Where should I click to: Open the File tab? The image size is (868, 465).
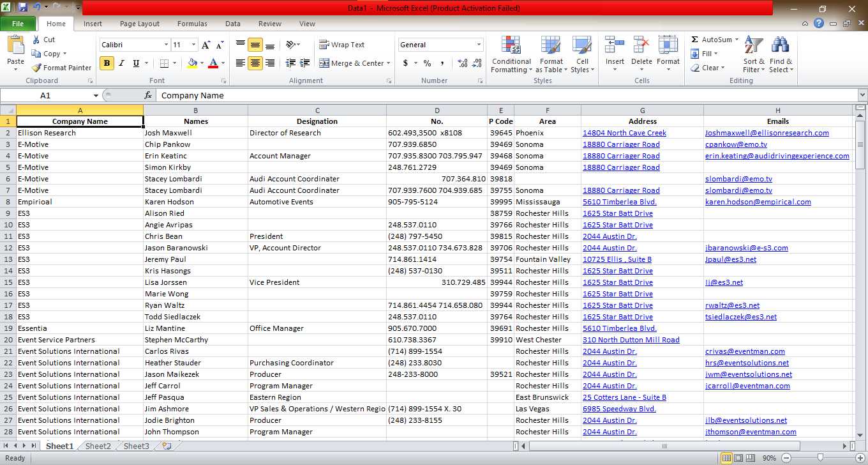point(18,24)
